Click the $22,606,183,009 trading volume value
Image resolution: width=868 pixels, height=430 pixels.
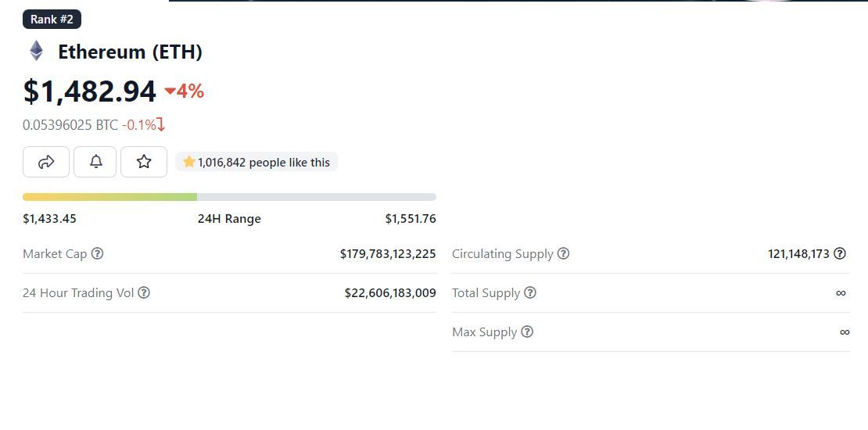click(390, 292)
